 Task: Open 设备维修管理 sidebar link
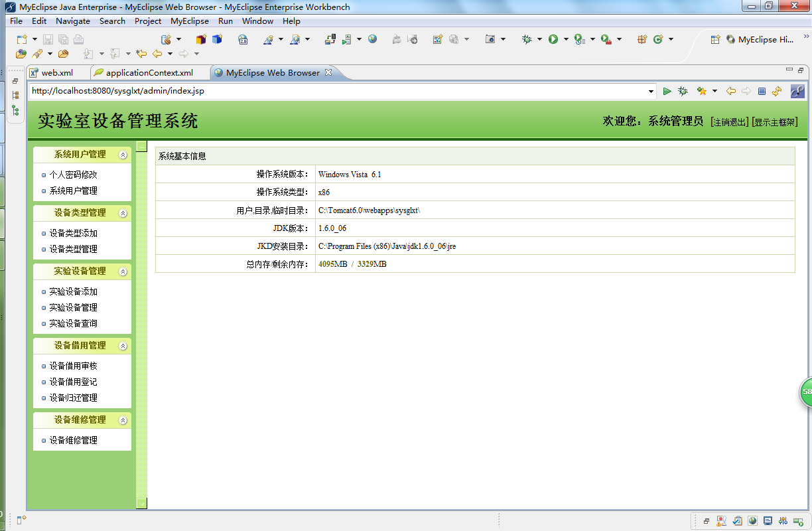(73, 440)
